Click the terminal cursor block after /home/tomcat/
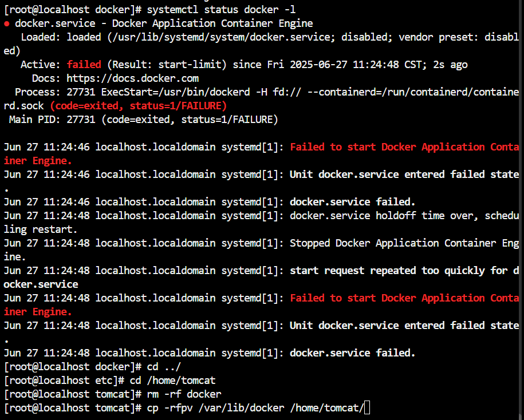Viewport: 524px width, 420px height. 367,407
